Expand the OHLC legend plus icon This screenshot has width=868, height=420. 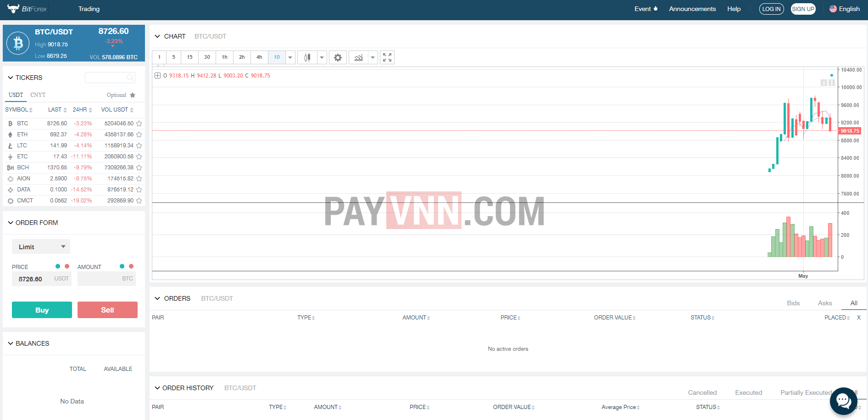157,76
